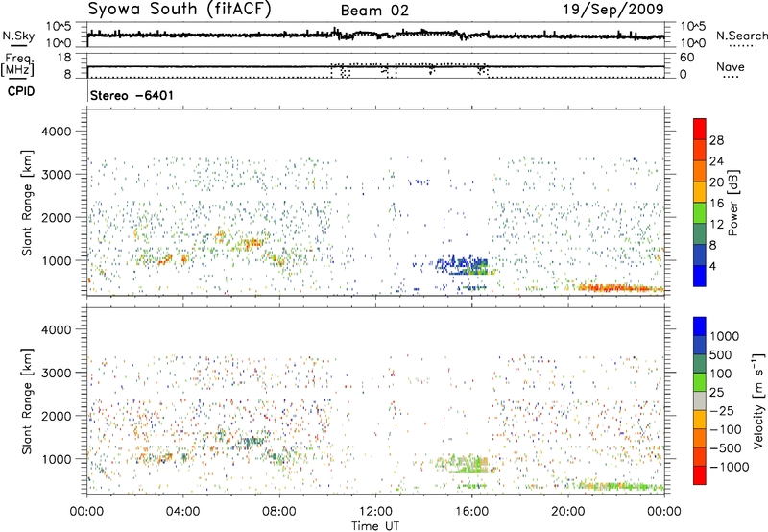
Task: Click the 'CPID' label
Action: (x=21, y=91)
